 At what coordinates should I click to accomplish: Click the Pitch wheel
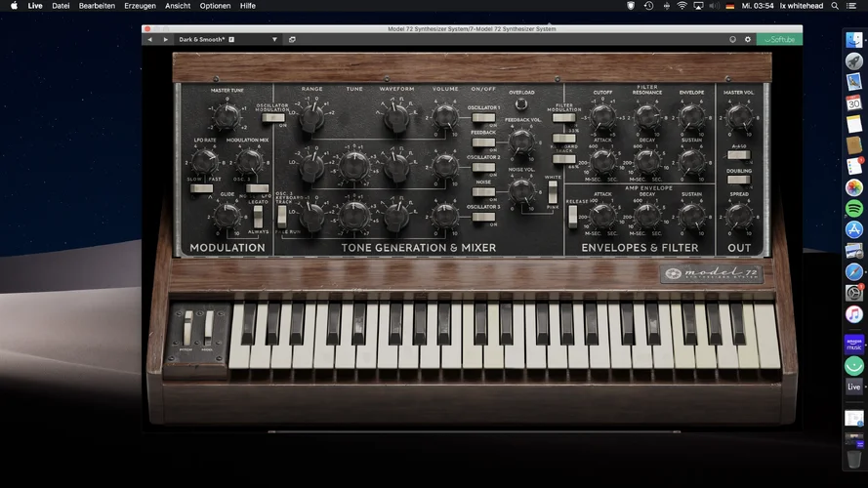(x=188, y=328)
